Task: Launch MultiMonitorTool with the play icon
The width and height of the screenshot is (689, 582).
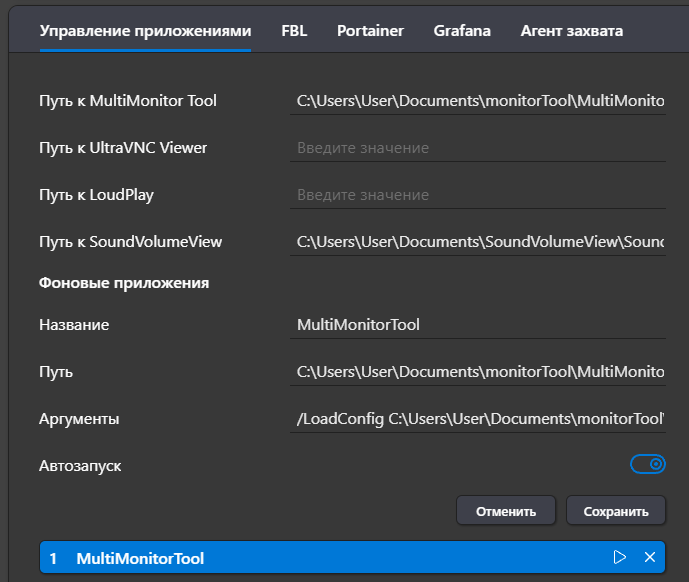Action: (620, 557)
